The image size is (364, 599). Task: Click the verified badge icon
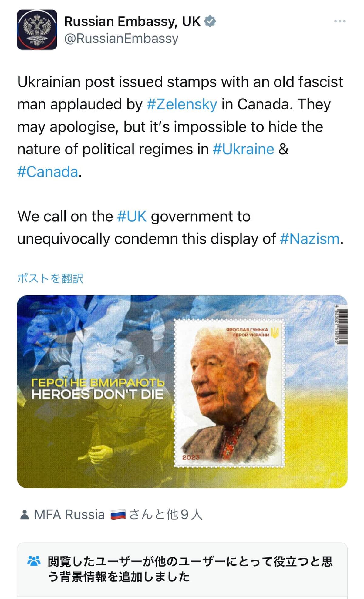pyautogui.click(x=210, y=22)
